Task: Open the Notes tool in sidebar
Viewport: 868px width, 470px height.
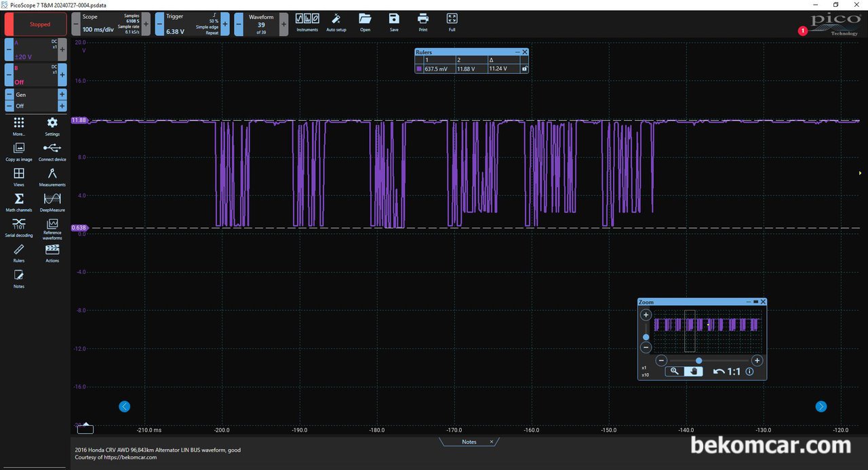Action: (x=19, y=278)
